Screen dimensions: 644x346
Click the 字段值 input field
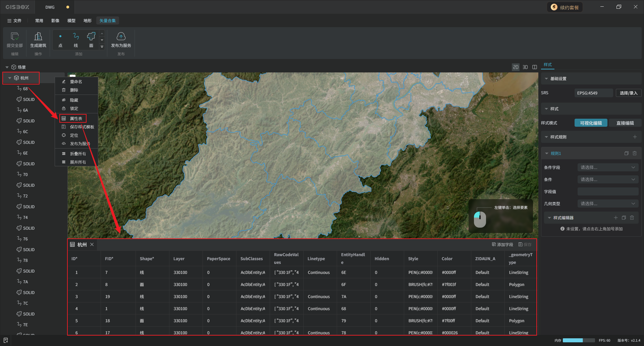pyautogui.click(x=607, y=191)
